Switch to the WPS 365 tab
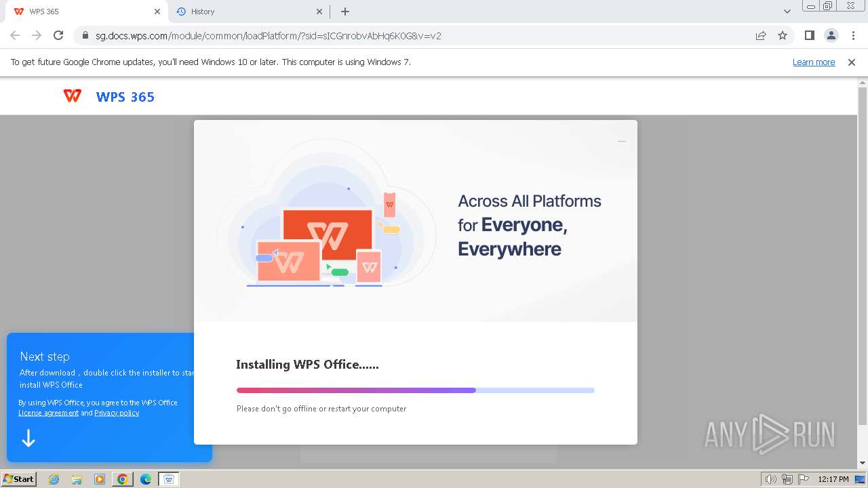The image size is (868, 488). (86, 12)
